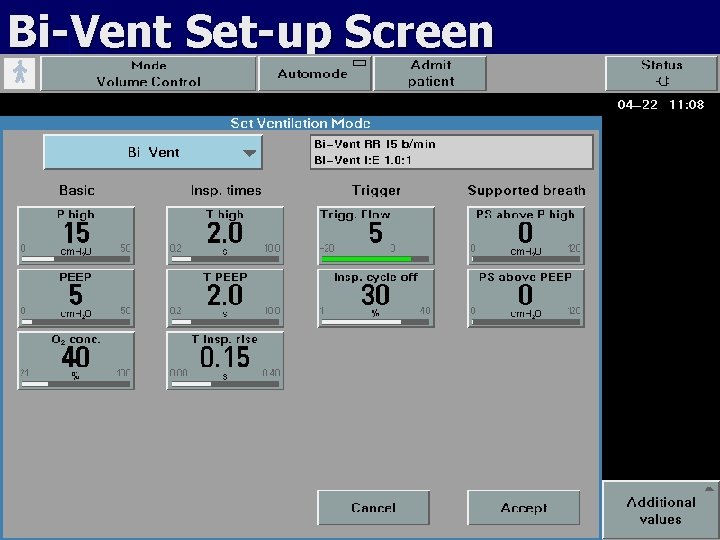The width and height of the screenshot is (720, 540).
Task: Click the Bi-Vent I:E 1.0:1 info text
Action: [363, 160]
